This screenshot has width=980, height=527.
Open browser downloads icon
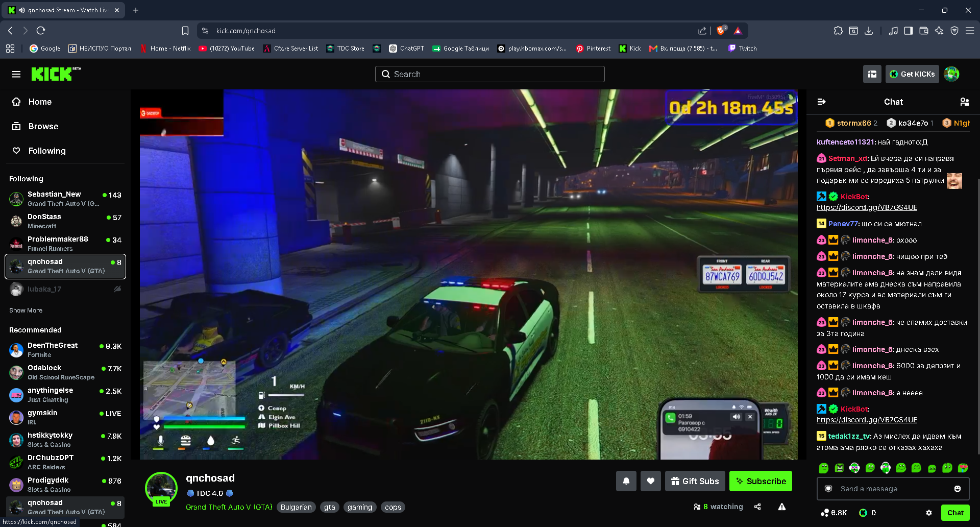[x=869, y=31]
